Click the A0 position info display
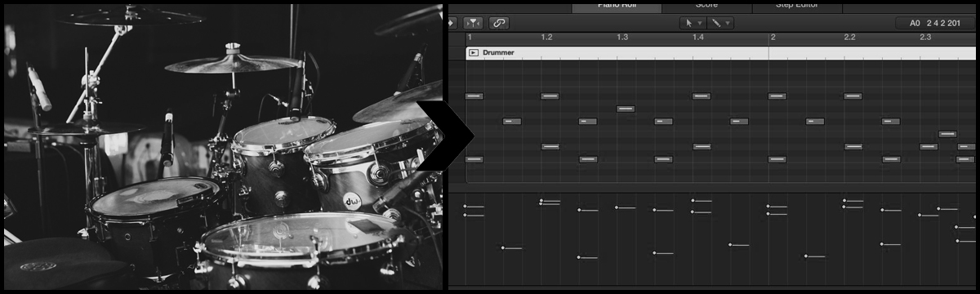 (x=936, y=23)
